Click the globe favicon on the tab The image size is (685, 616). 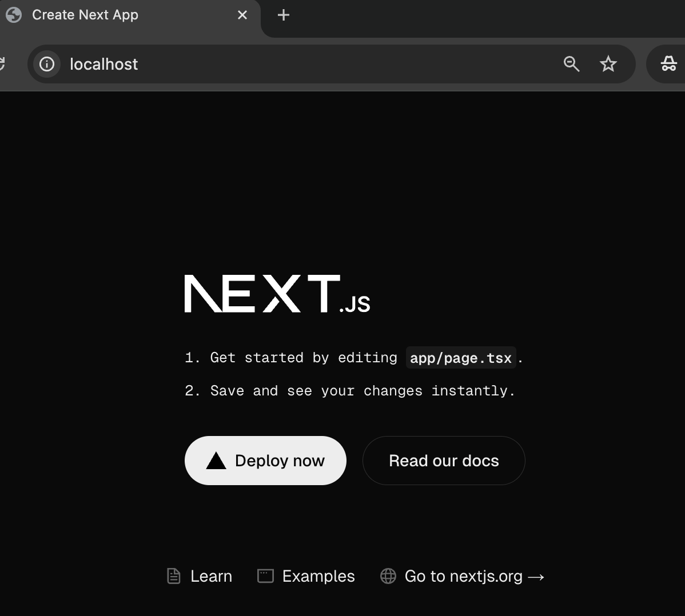(x=14, y=15)
